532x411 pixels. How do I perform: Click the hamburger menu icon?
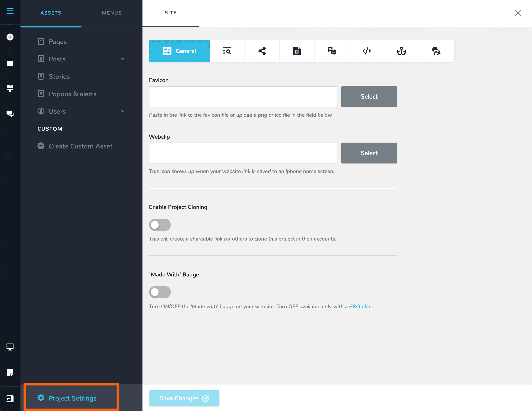(10, 11)
